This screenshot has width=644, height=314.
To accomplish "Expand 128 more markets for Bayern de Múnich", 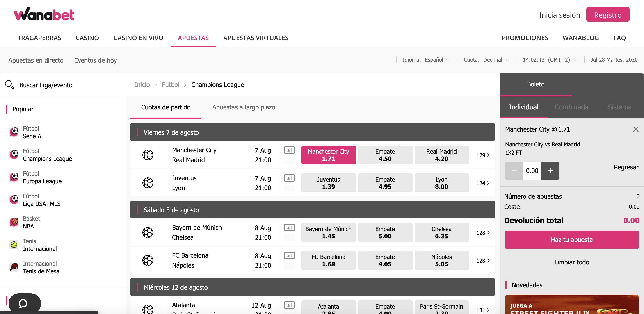I will click(x=483, y=233).
